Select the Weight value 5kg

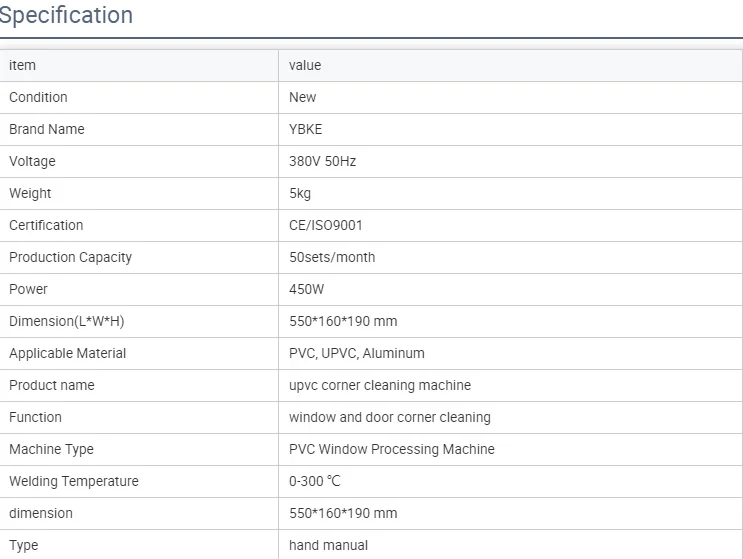(x=300, y=193)
